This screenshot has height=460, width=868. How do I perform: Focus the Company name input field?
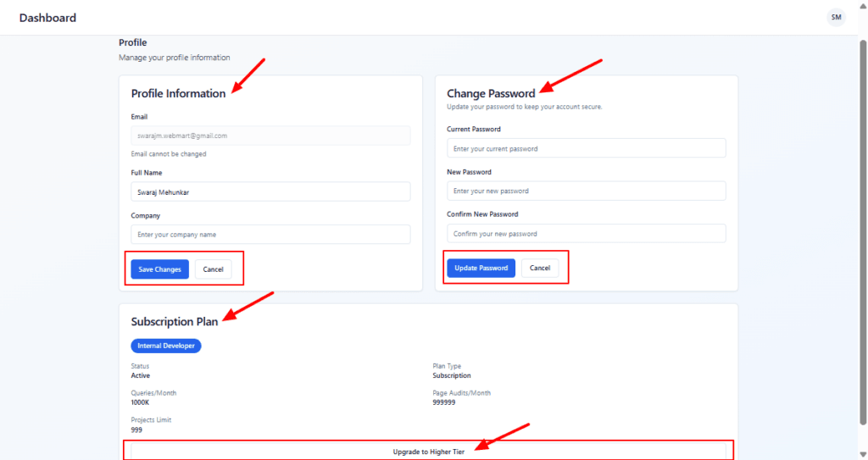(x=270, y=235)
